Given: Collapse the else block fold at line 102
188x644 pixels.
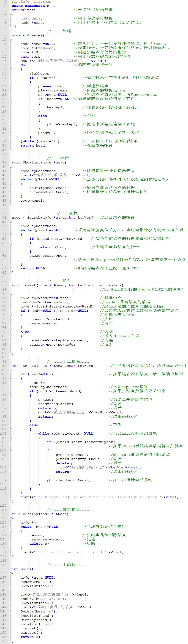Looking at the screenshot, I should (11, 429).
